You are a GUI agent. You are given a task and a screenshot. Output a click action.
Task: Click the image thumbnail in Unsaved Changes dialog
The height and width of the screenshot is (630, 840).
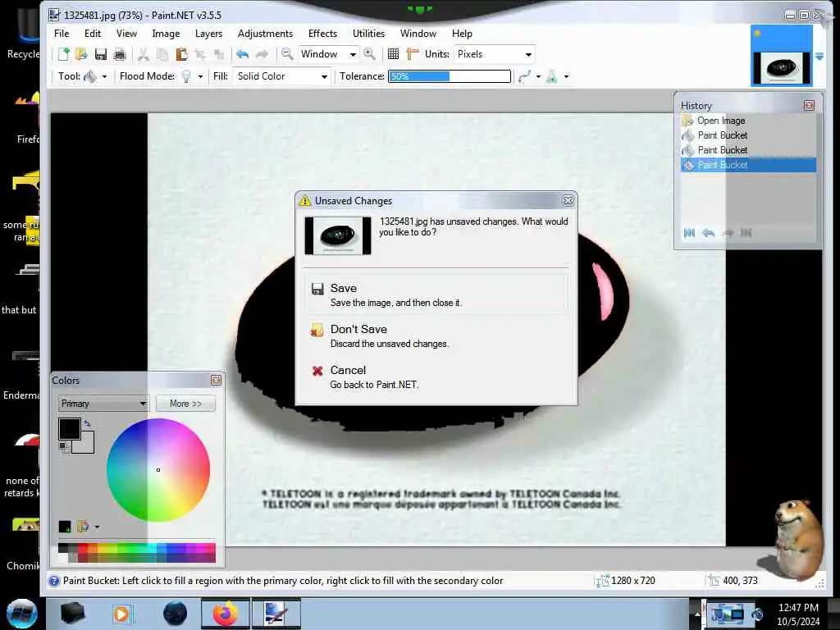(337, 235)
